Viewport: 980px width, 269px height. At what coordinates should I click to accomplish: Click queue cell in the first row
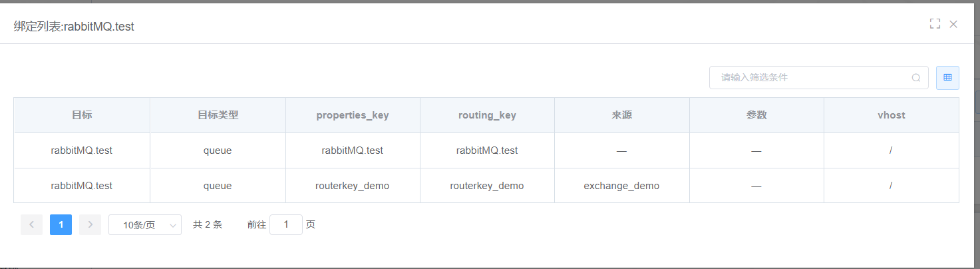coord(218,150)
